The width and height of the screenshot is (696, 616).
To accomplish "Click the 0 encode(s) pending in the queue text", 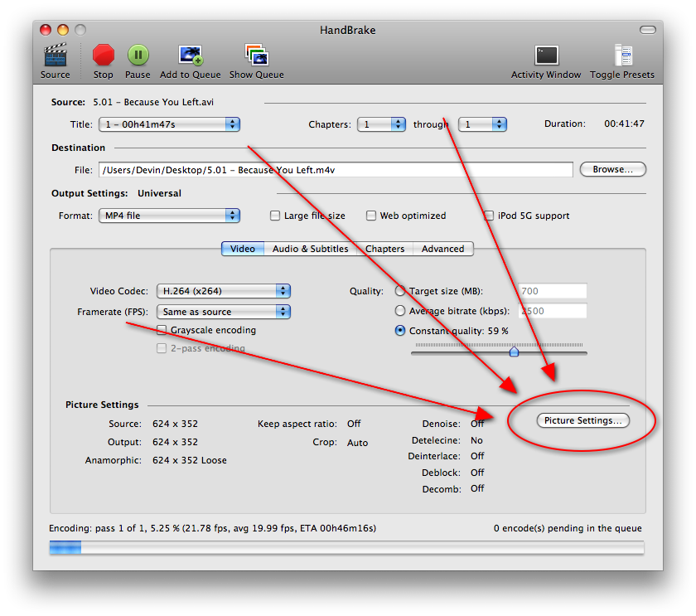I will [x=568, y=528].
